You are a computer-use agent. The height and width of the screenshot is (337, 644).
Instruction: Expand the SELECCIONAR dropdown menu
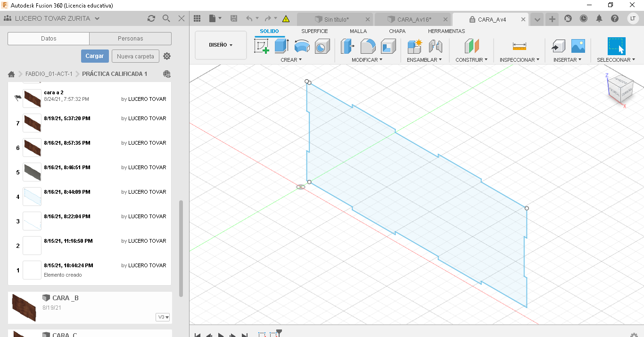coord(616,60)
